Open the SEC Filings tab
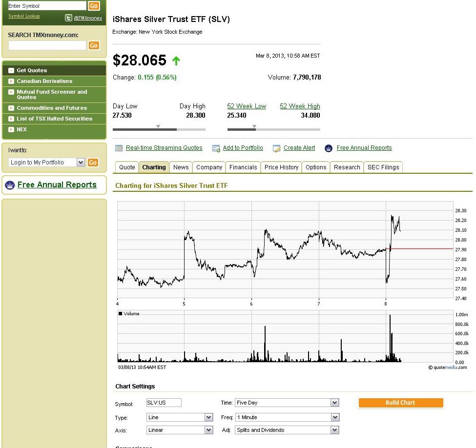Image resolution: width=476 pixels, height=448 pixels. tap(383, 167)
